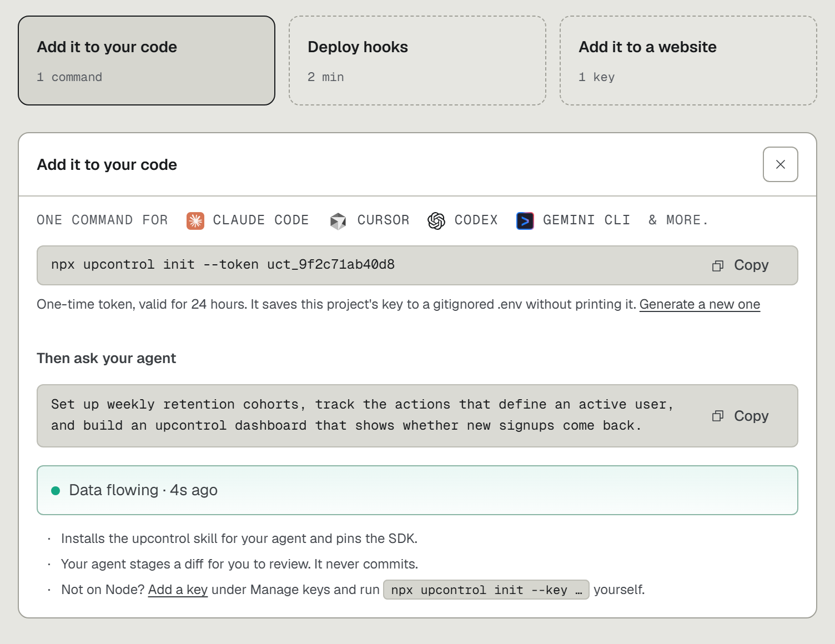Click the 'CLAUDE CODE' label
Image resolution: width=835 pixels, height=644 pixels.
pos(261,220)
